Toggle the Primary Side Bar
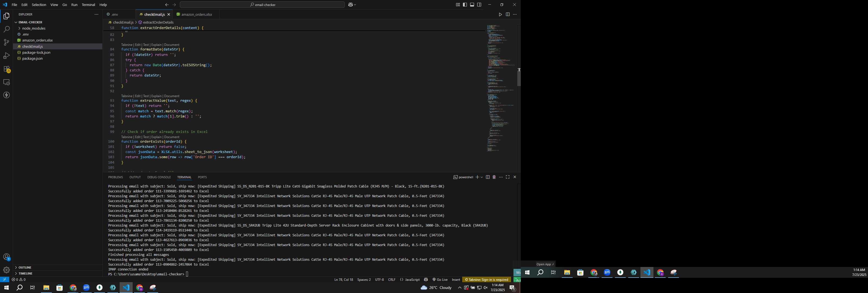The width and height of the screenshot is (868, 293). click(x=465, y=5)
